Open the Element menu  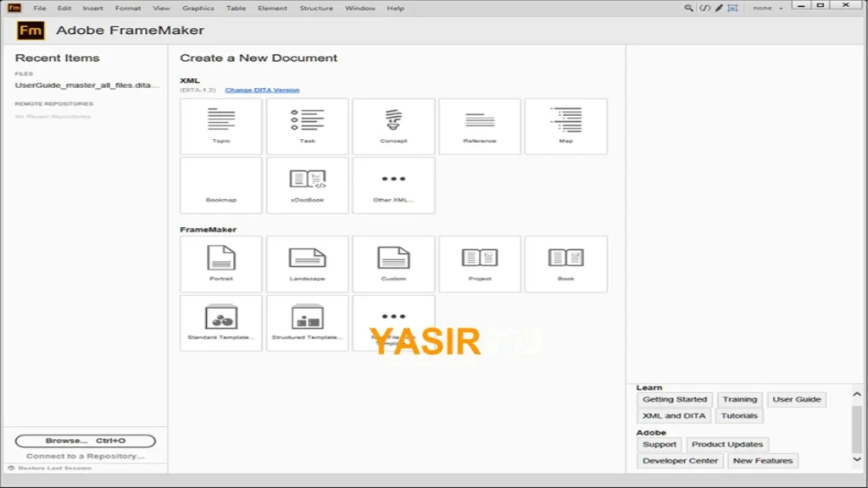pyautogui.click(x=272, y=8)
